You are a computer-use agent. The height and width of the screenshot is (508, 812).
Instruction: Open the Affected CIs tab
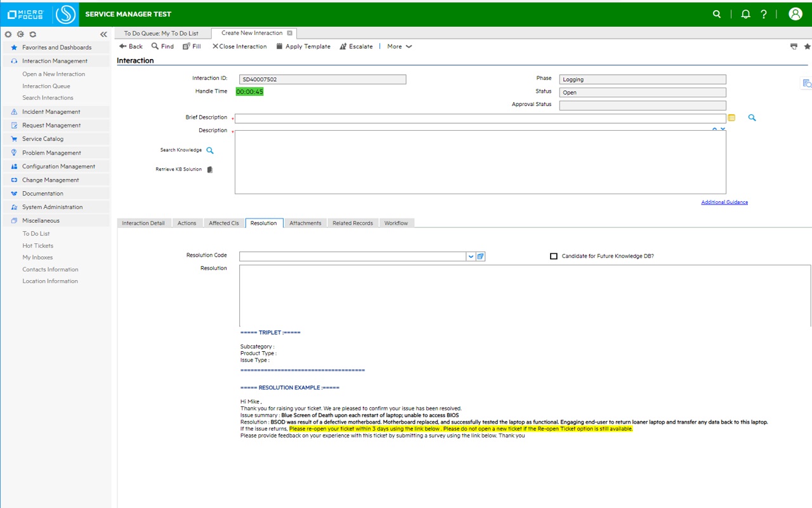point(224,223)
